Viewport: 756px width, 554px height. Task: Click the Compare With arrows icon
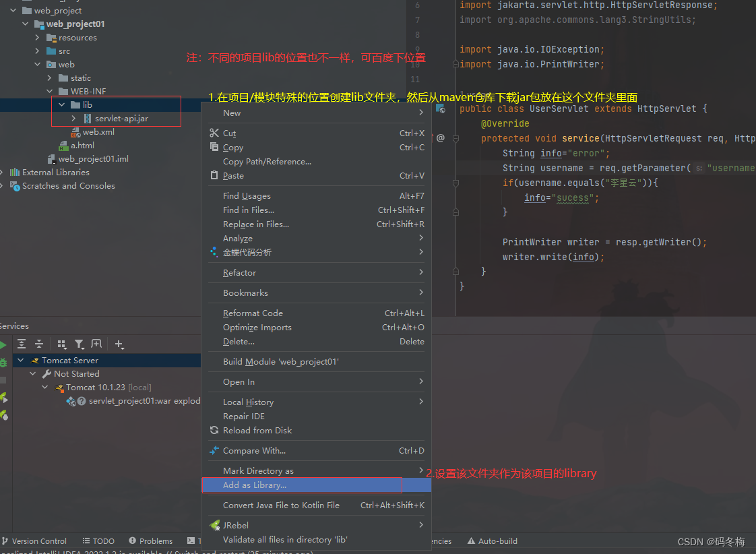[214, 450]
